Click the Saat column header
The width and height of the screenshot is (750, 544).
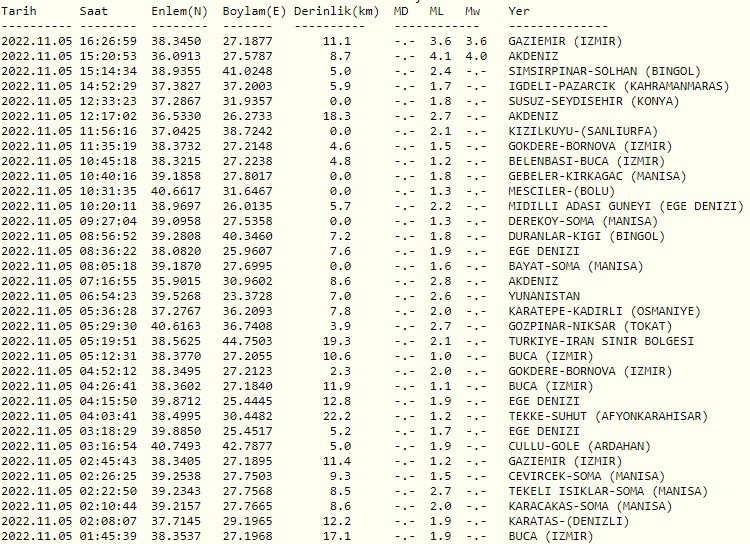click(96, 10)
